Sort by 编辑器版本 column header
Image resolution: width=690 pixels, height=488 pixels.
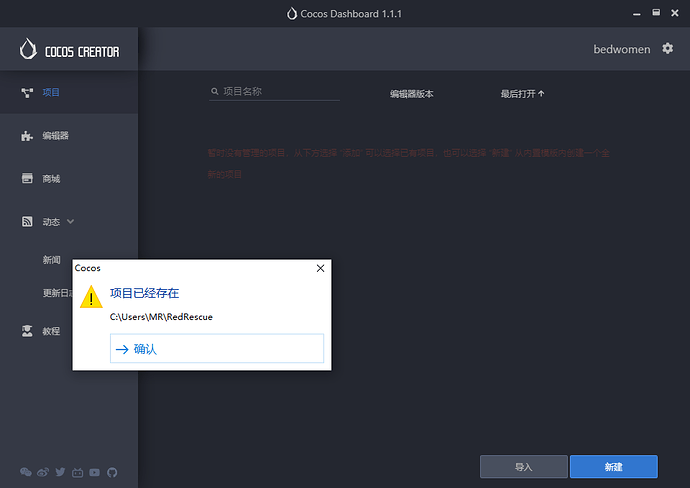pos(411,94)
